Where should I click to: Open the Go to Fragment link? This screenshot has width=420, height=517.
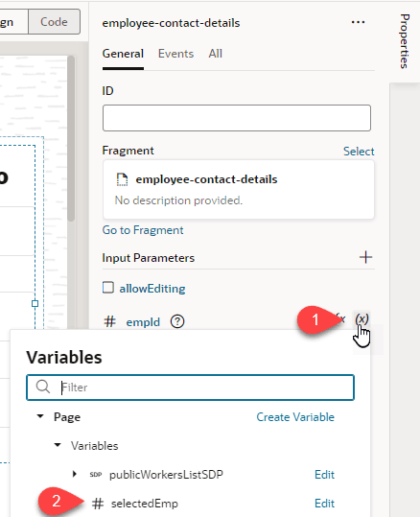point(143,230)
